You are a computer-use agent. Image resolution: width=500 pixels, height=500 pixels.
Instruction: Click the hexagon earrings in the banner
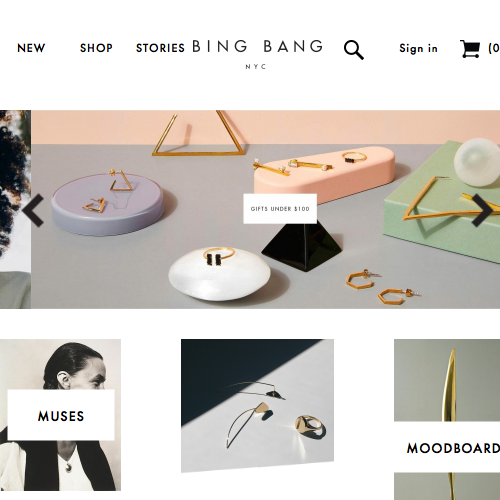383,287
